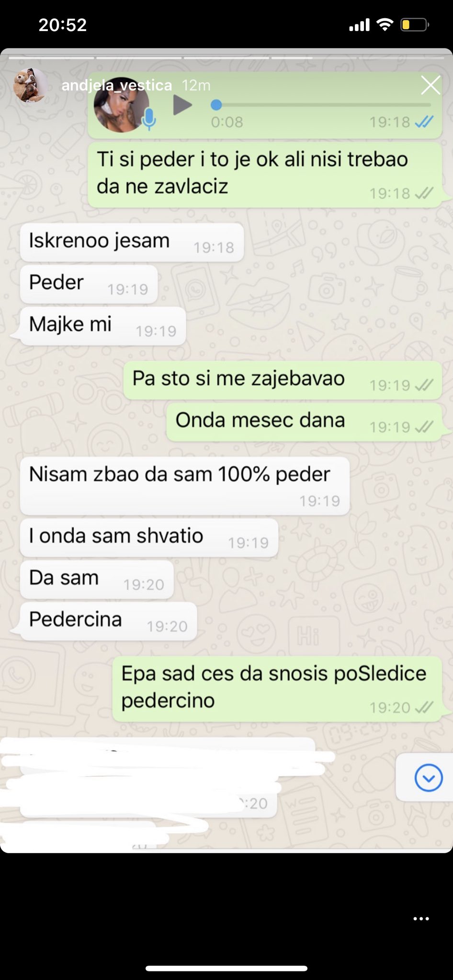Close the story with the X button

[x=430, y=85]
